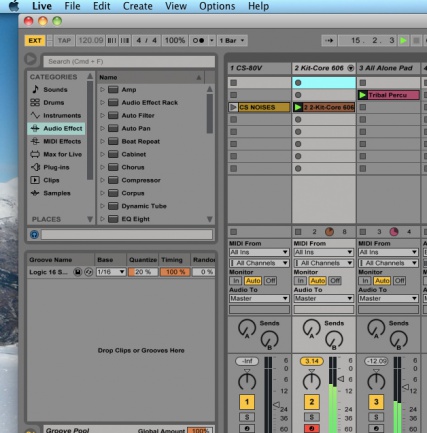
Task: Toggle the browser show/hide circular button
Action: (x=30, y=59)
